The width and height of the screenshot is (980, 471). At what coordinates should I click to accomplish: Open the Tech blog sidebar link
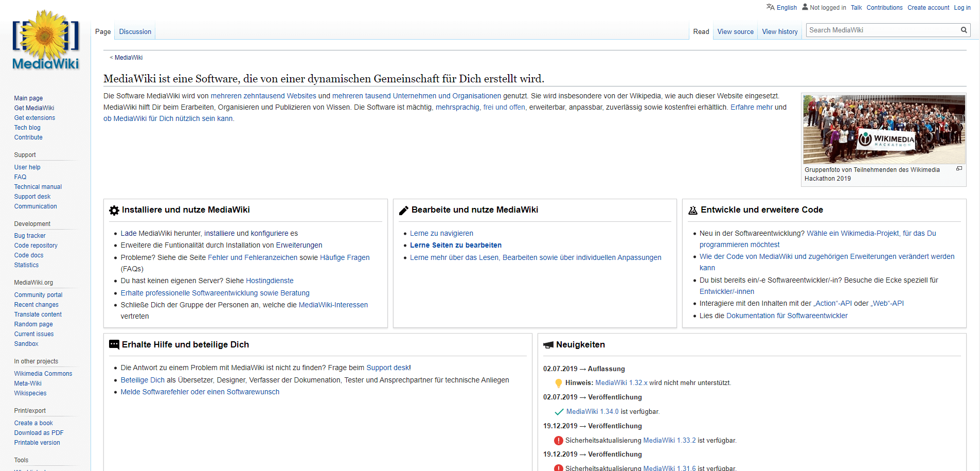[x=27, y=128]
